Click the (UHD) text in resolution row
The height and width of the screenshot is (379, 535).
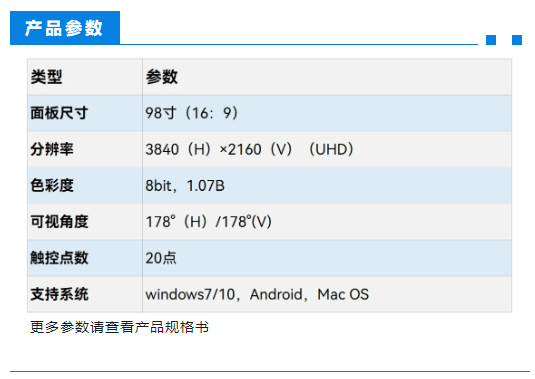pyautogui.click(x=331, y=149)
